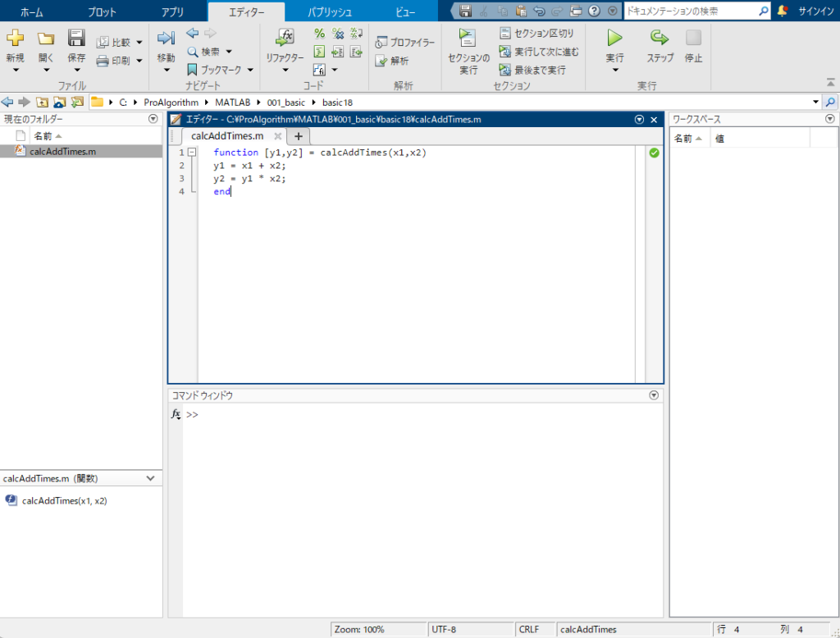Click the セクションの実行 icon
The image size is (840, 638).
(468, 38)
